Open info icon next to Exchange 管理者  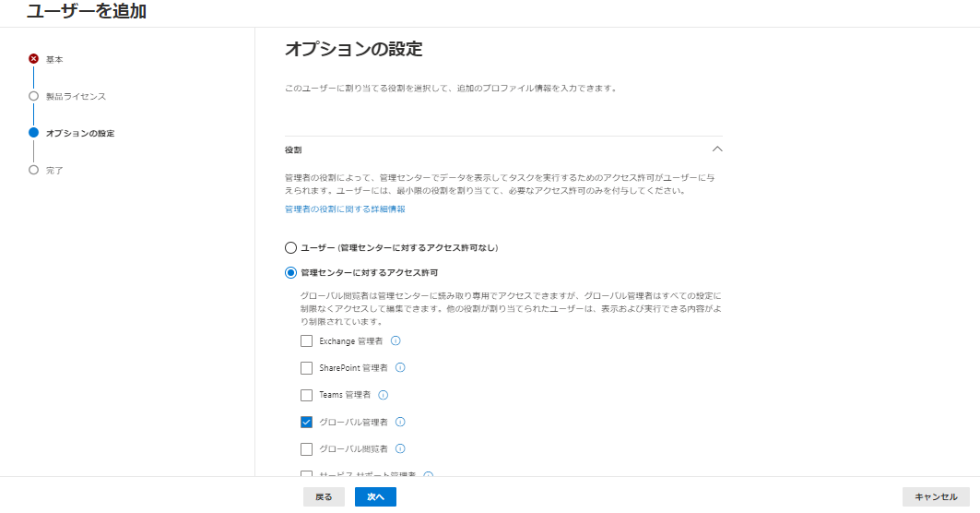tap(396, 341)
